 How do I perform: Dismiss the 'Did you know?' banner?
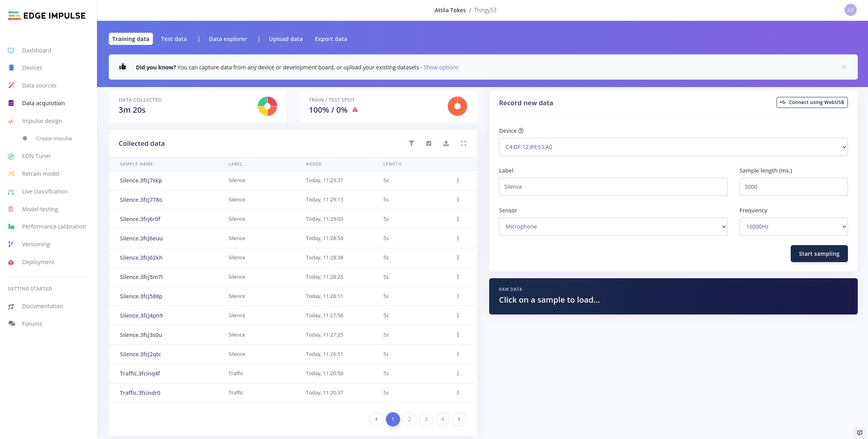coord(844,67)
